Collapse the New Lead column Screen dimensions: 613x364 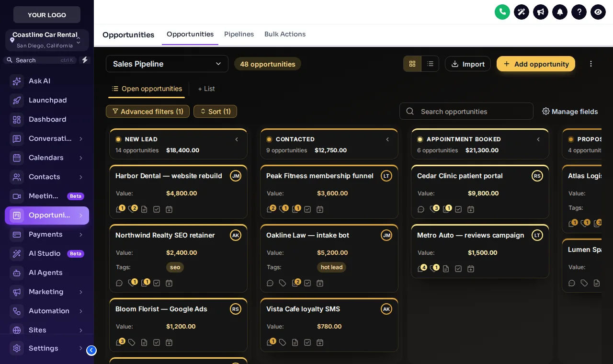pyautogui.click(x=237, y=139)
